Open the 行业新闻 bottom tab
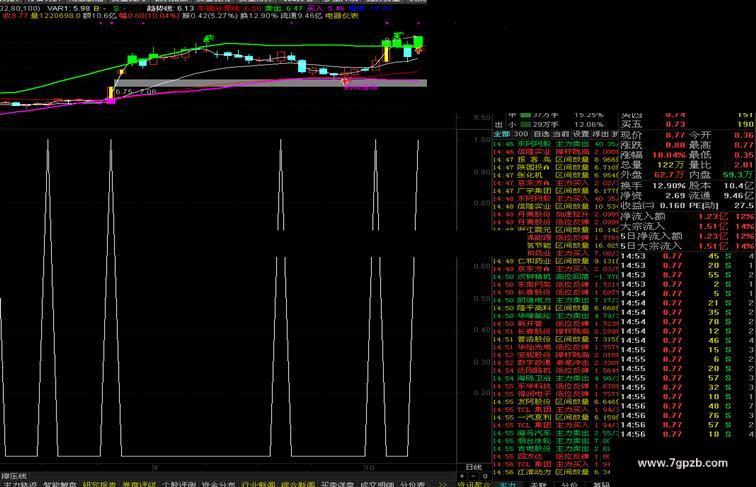The image size is (756, 487). (x=258, y=484)
